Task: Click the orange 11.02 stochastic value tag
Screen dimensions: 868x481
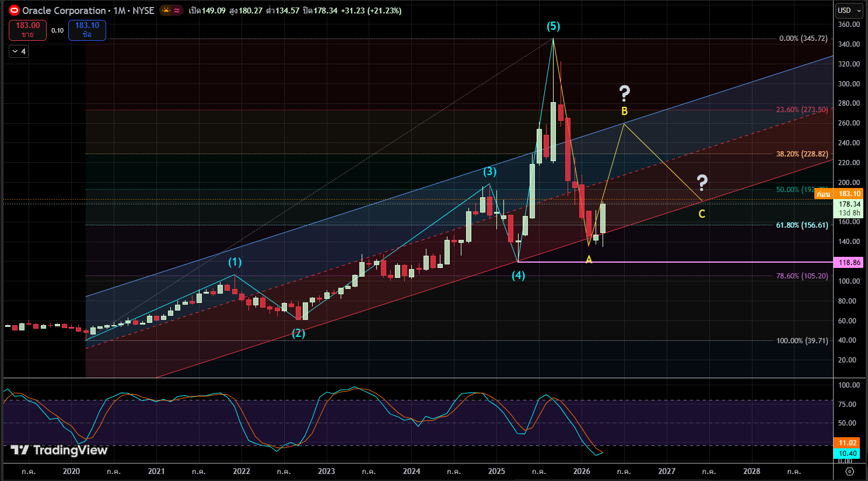Action: pos(848,443)
